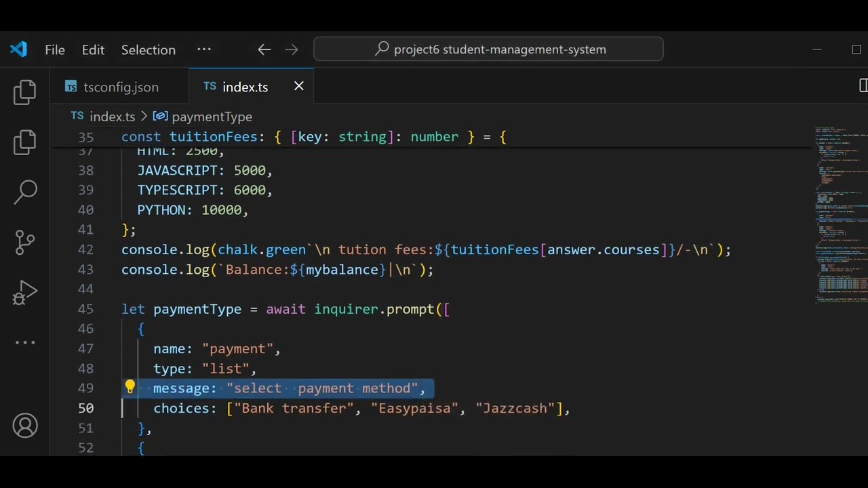Image resolution: width=868 pixels, height=488 pixels.
Task: Open the second files icon in activity bar
Action: 25,142
